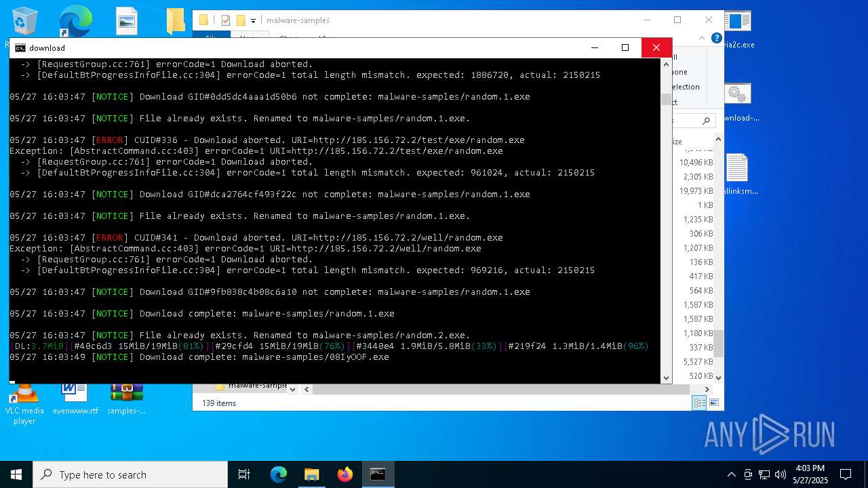Minimize the download console window
The height and width of the screenshot is (488, 868).
(x=594, y=47)
